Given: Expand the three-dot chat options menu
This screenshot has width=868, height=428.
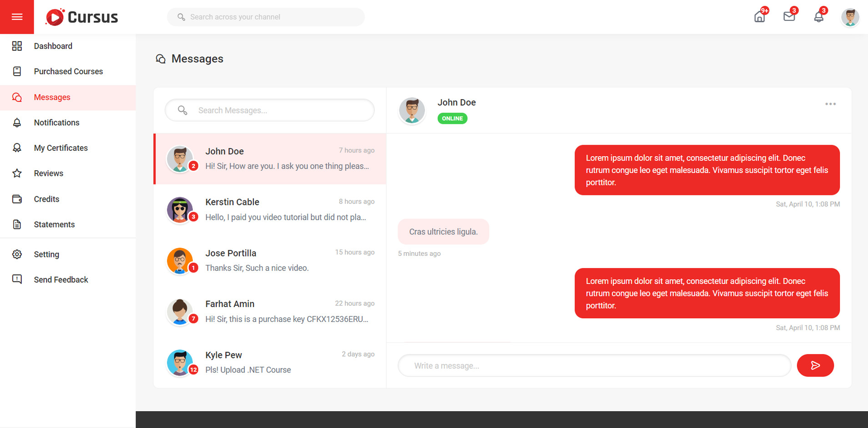Looking at the screenshot, I should pyautogui.click(x=830, y=104).
